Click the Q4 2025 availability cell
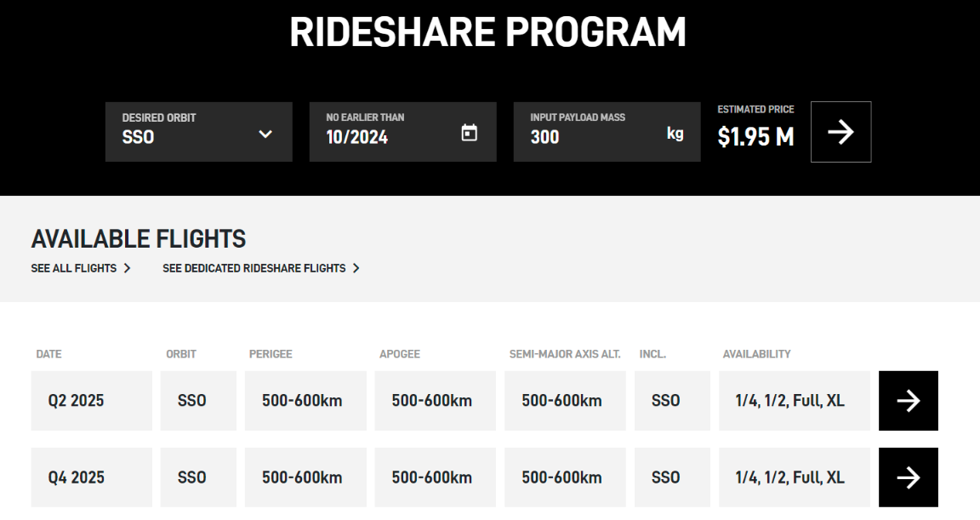980x520 pixels. pos(794,477)
